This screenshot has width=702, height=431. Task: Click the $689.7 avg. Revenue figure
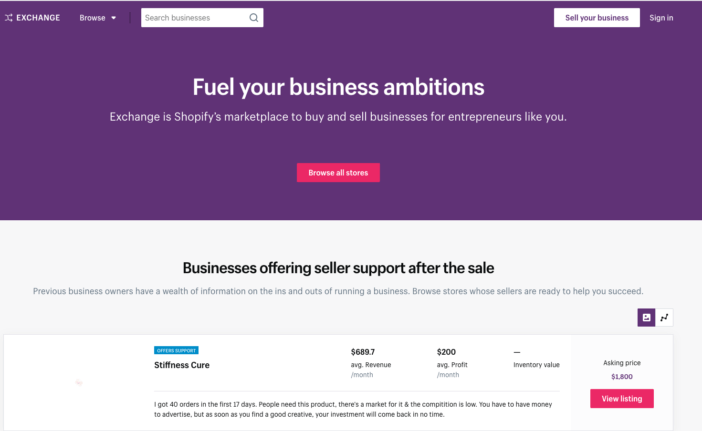363,352
